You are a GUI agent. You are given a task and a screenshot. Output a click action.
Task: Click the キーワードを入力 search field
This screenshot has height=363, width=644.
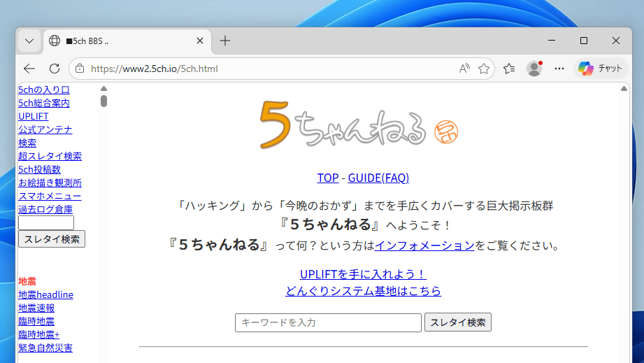click(x=328, y=322)
